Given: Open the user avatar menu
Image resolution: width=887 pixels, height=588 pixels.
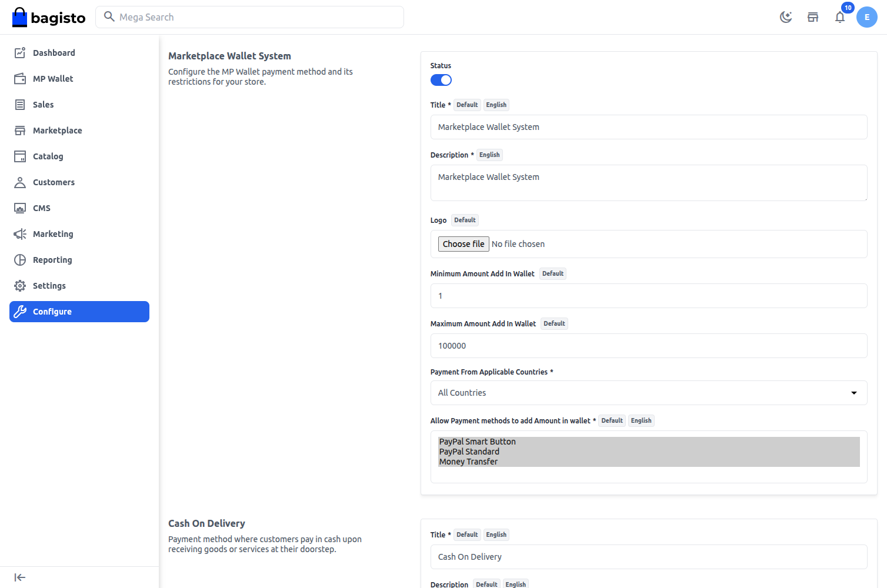Looking at the screenshot, I should point(867,17).
